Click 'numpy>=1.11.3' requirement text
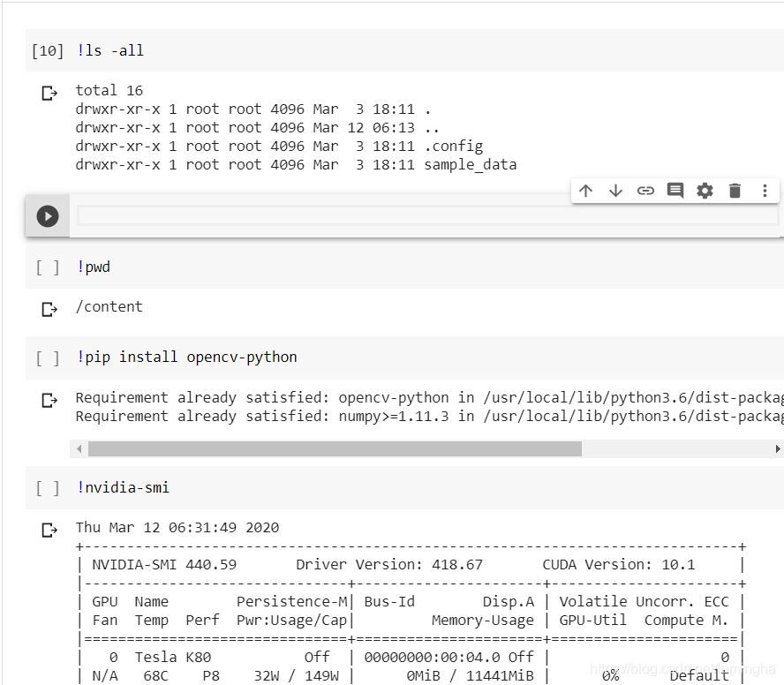784x685 pixels. (394, 416)
